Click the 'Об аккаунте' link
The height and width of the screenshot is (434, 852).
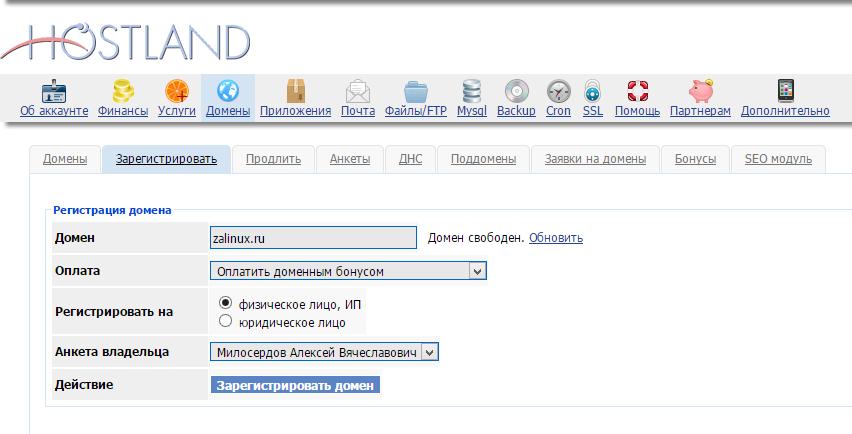(54, 111)
